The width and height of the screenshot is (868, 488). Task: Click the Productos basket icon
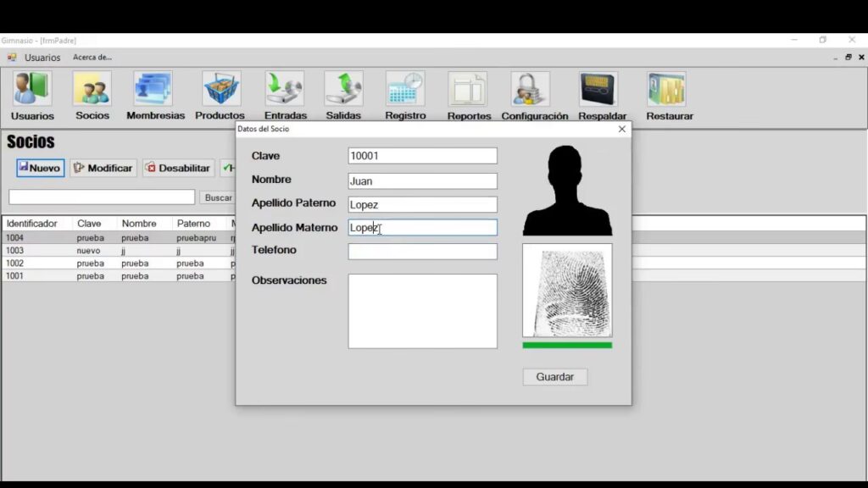(220, 90)
